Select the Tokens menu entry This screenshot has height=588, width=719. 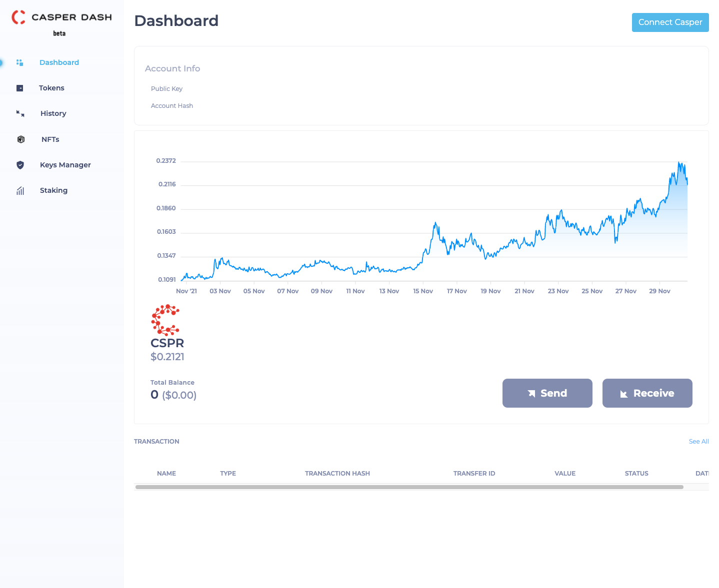51,88
